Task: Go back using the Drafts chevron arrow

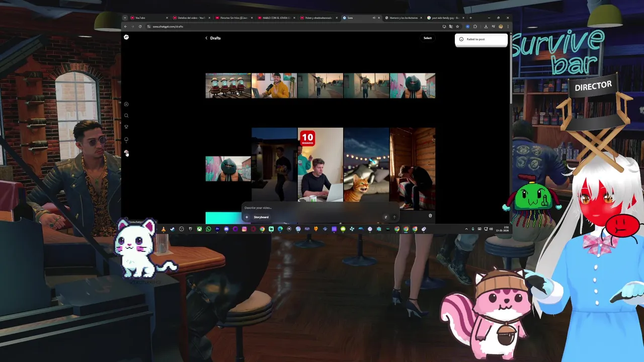Action: coord(206,38)
